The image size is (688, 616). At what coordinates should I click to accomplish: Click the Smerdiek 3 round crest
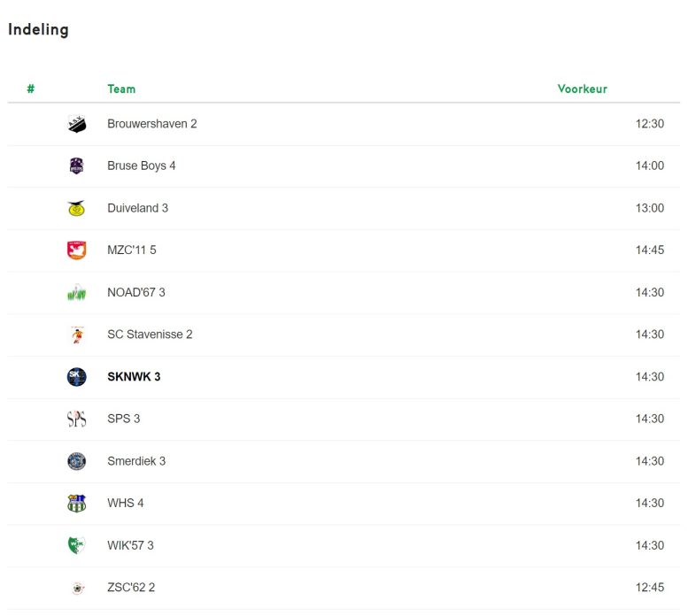click(77, 461)
